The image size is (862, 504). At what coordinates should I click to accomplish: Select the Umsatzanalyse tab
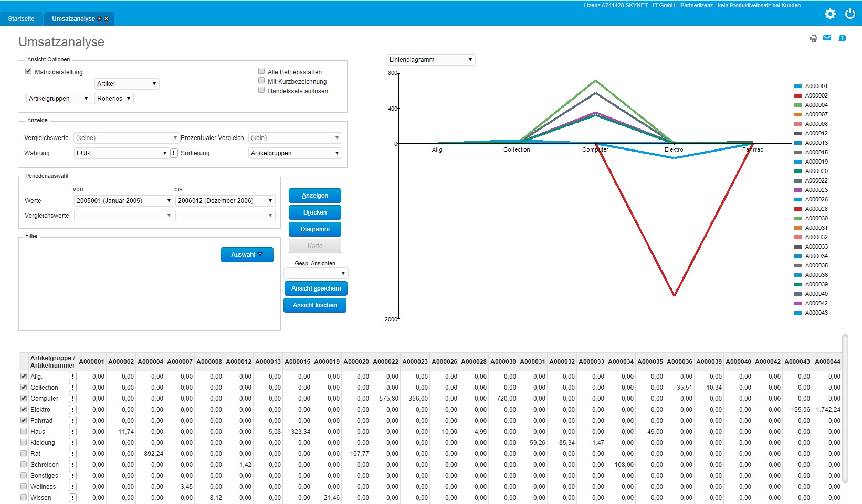73,19
